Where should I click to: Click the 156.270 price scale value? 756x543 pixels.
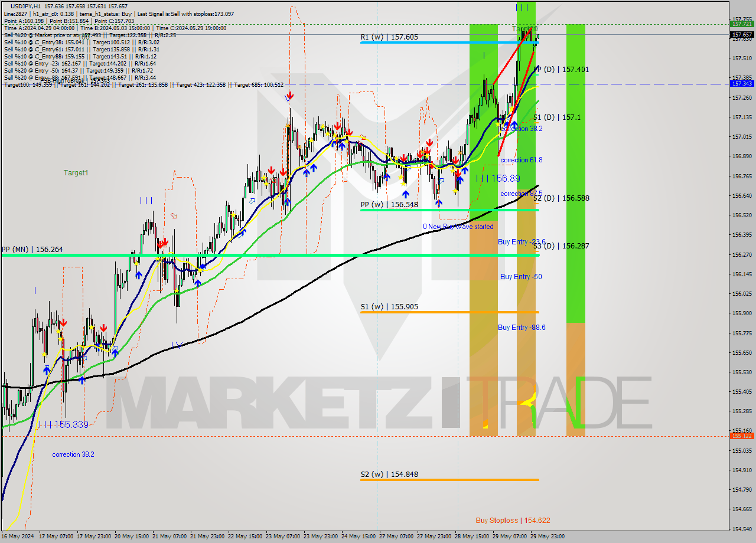click(742, 254)
